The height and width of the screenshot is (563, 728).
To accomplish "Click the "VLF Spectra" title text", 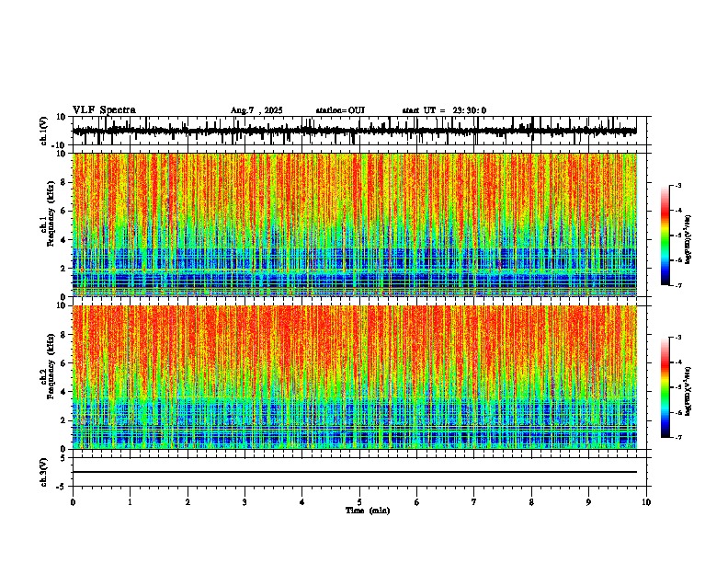I will click(x=104, y=110).
